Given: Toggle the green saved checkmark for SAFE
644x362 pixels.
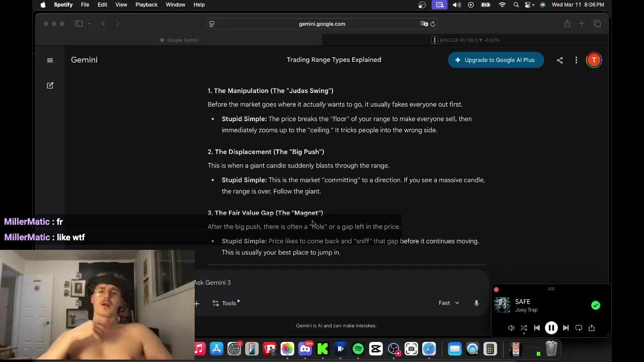Looking at the screenshot, I should tap(596, 305).
